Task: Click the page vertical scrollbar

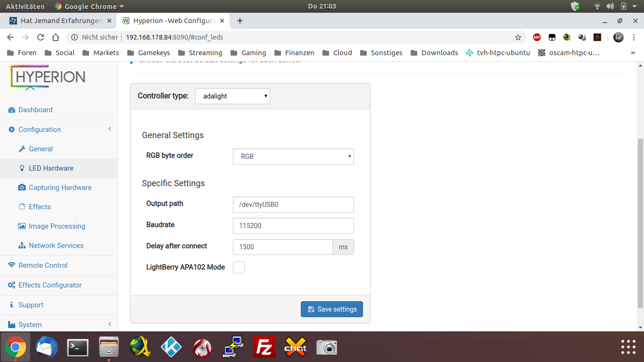Action: [640, 222]
